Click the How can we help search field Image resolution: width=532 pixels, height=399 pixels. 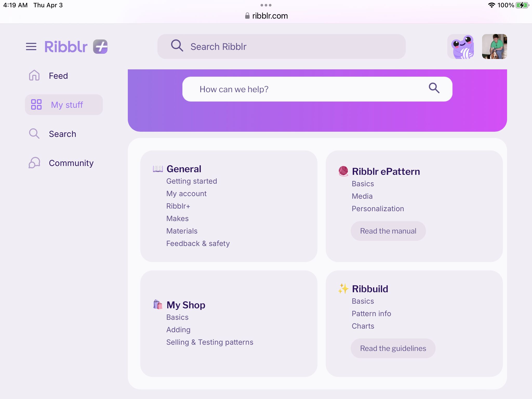[x=286, y=89]
